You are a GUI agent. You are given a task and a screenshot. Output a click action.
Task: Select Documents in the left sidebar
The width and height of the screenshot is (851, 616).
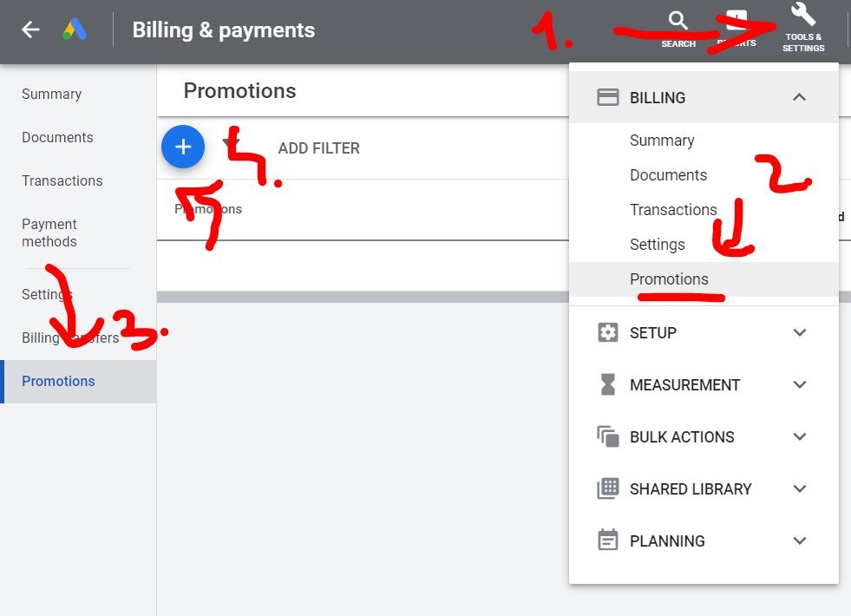coord(57,137)
